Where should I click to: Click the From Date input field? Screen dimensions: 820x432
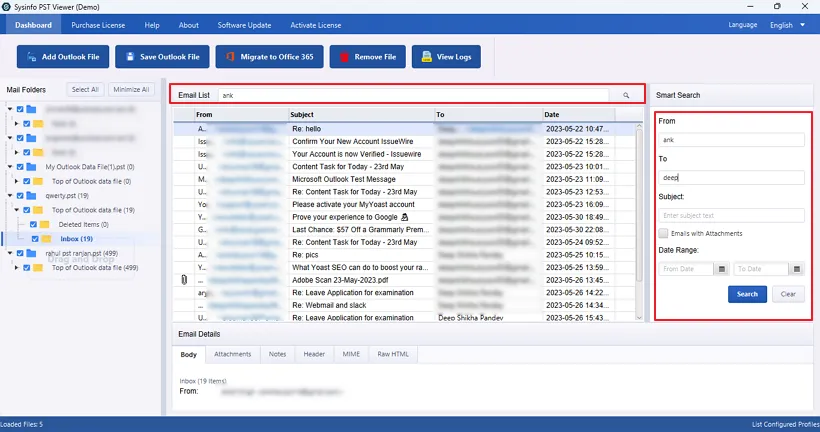point(686,269)
